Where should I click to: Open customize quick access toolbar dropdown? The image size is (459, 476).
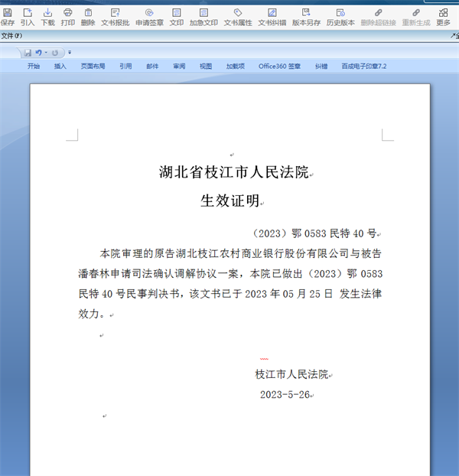(x=70, y=53)
